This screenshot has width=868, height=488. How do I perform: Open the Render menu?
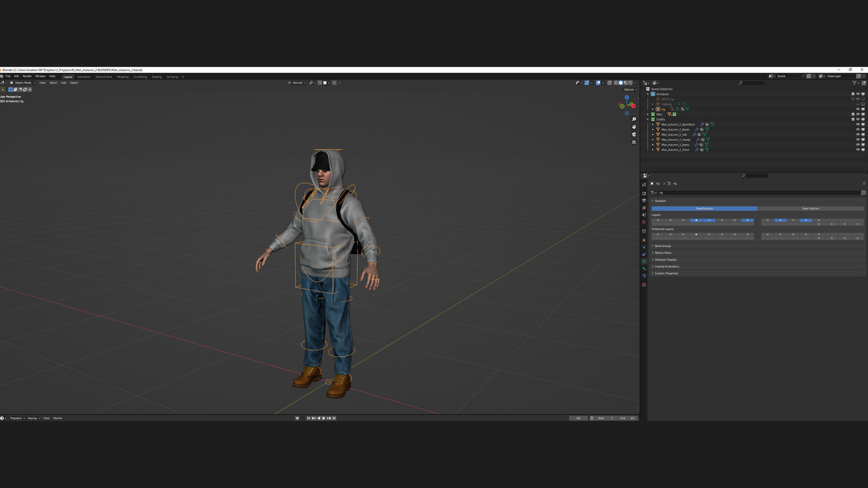click(x=27, y=76)
